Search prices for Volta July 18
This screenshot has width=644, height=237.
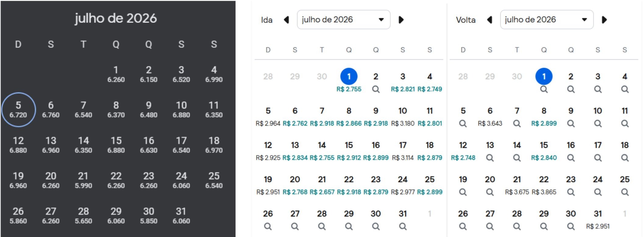pyautogui.click(x=624, y=158)
